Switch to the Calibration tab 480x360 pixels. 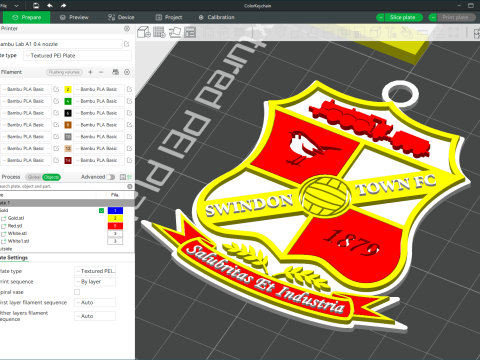[217, 17]
